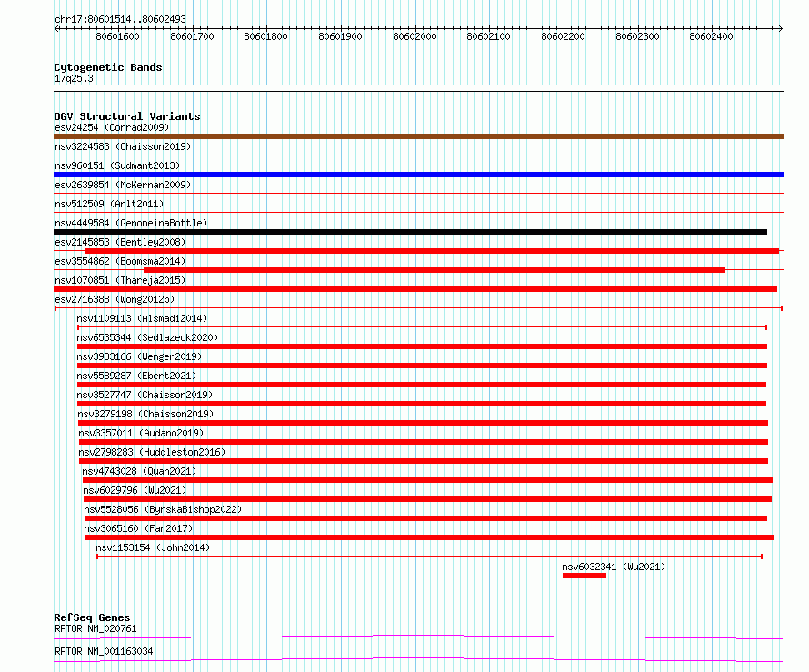The height and width of the screenshot is (672, 809).
Task: Select the nsv2798283 (Huddleston2016) label
Action: click(x=152, y=452)
